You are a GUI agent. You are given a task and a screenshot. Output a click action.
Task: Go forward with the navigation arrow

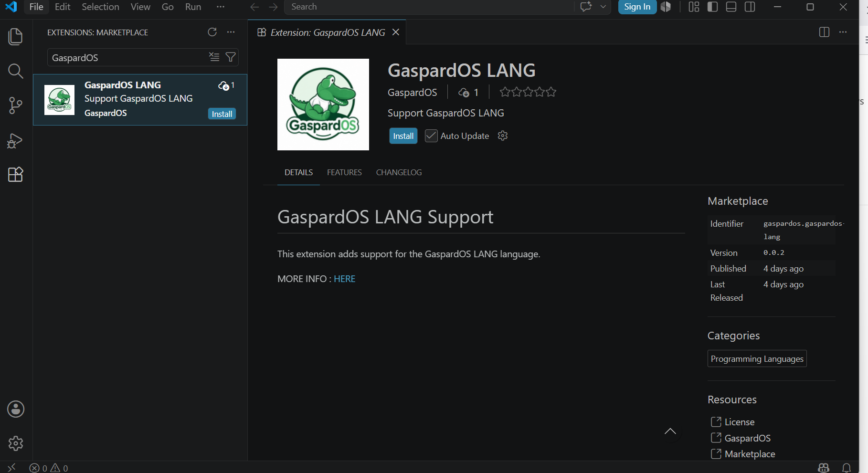pyautogui.click(x=273, y=7)
